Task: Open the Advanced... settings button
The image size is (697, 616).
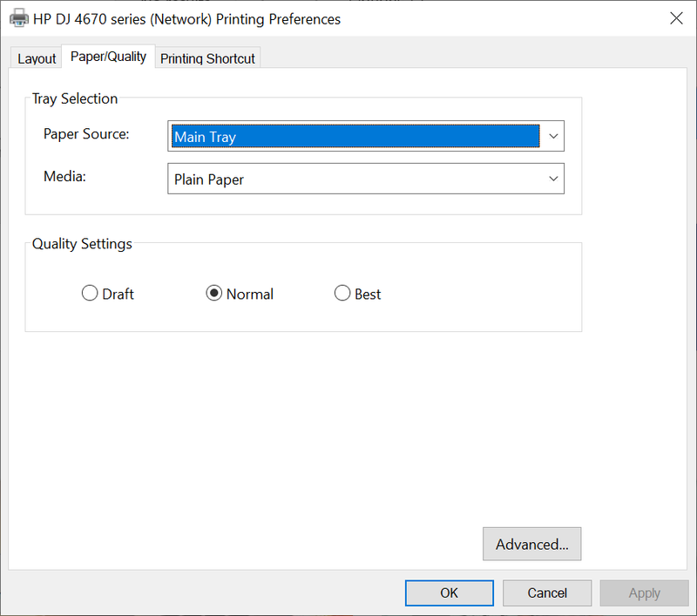Action: (531, 545)
